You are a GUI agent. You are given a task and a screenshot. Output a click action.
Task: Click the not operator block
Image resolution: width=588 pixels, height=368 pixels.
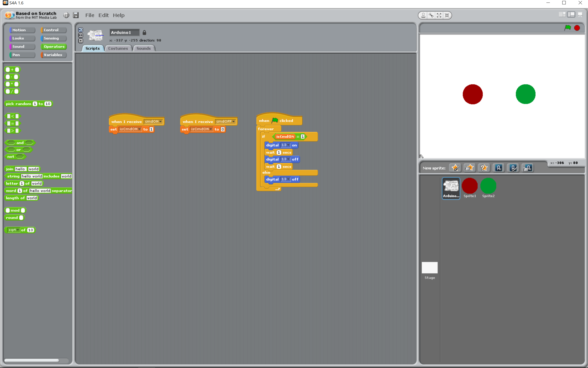coord(15,156)
